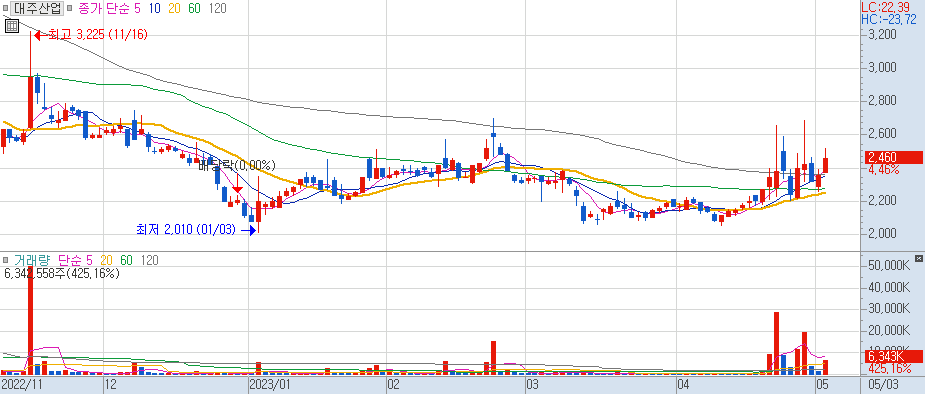Click the 03 month date axis label
The height and width of the screenshot is (394, 925).
533,386
